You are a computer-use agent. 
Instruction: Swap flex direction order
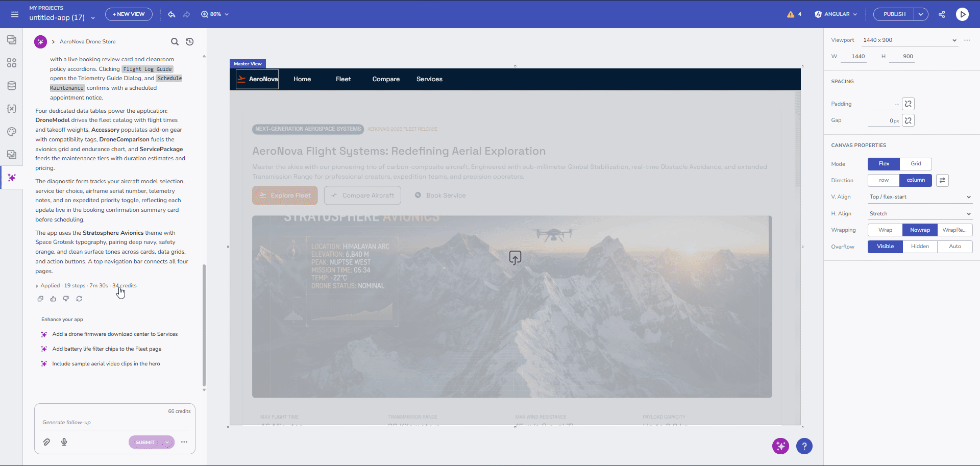point(942,180)
